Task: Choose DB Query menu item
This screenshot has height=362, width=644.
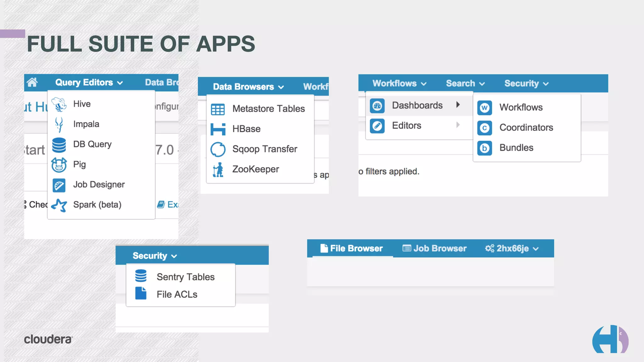Action: tap(101, 144)
